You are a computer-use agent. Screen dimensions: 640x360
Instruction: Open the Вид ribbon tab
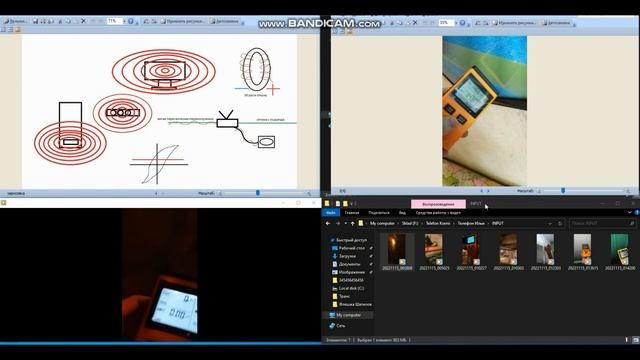pyautogui.click(x=402, y=213)
